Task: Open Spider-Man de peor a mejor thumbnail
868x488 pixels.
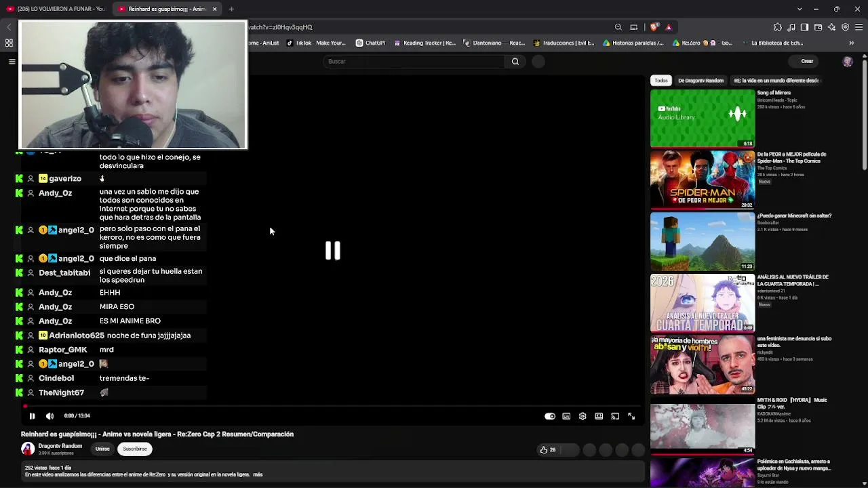Action: tap(703, 180)
